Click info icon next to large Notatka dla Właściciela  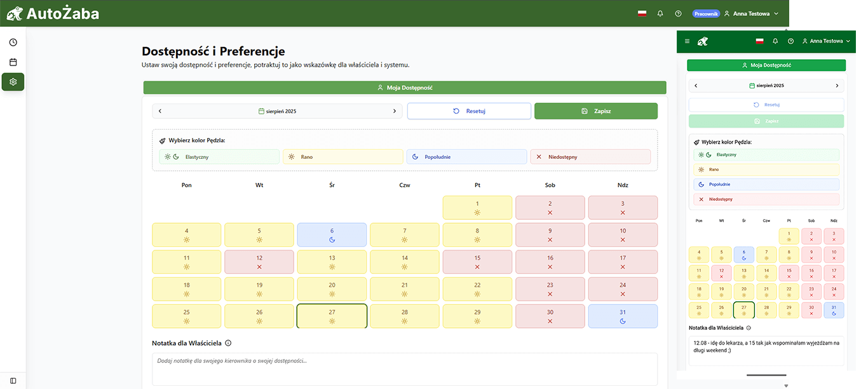coord(228,343)
